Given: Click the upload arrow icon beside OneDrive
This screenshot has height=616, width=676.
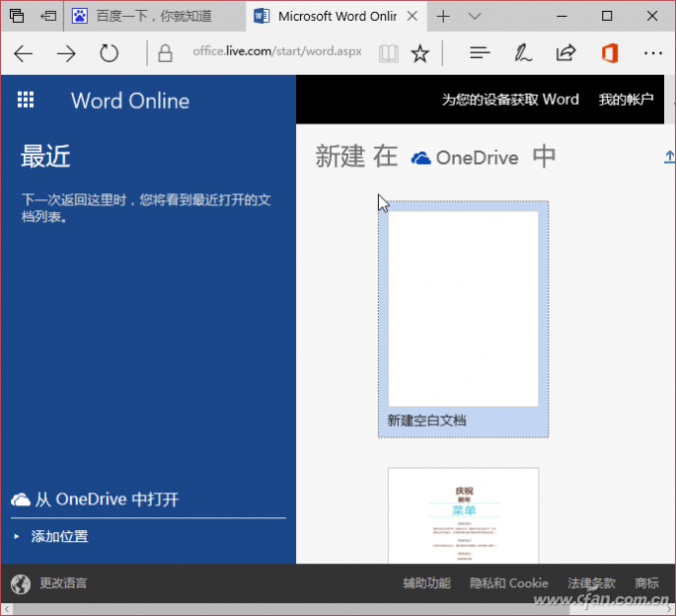Looking at the screenshot, I should coord(669,157).
